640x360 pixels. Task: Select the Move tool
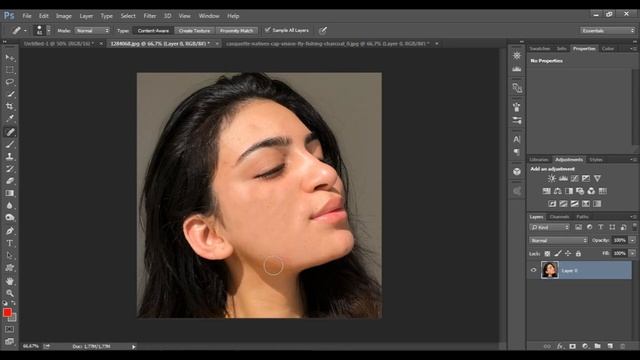click(x=10, y=58)
